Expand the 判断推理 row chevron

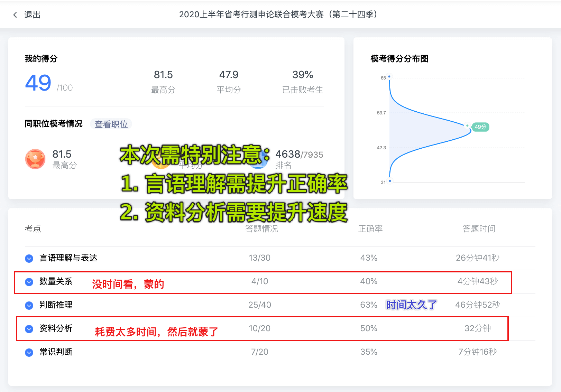[x=29, y=305]
